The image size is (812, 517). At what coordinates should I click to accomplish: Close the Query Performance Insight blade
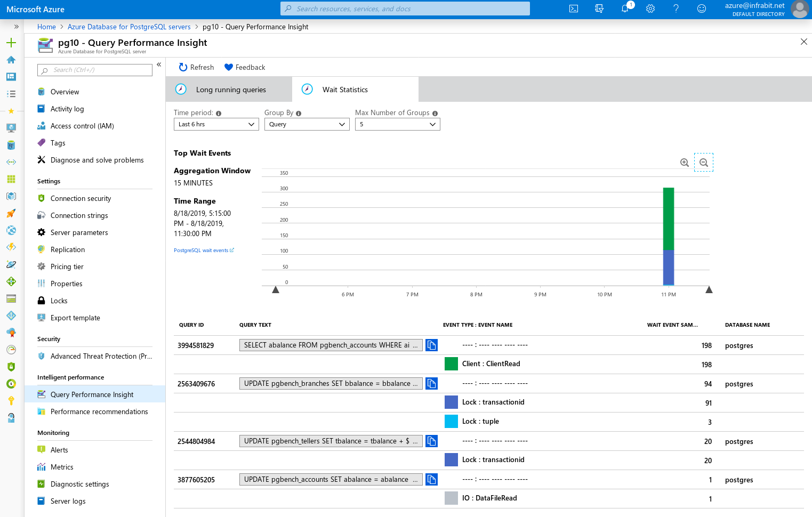[803, 42]
